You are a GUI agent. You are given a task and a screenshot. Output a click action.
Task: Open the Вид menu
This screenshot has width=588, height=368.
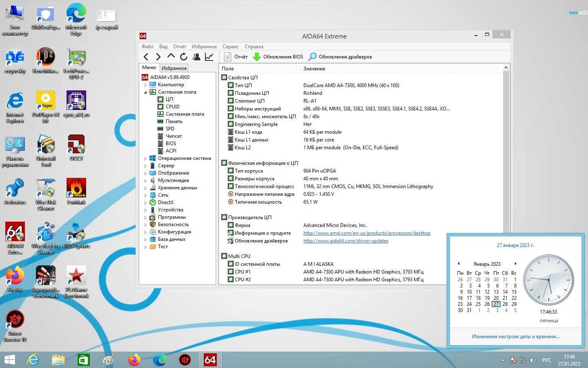(163, 47)
